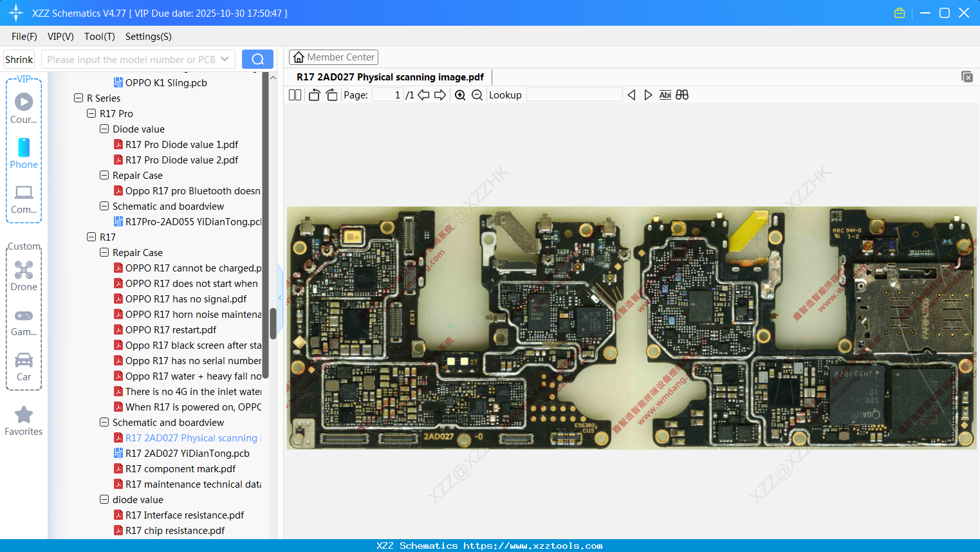Viewport: 980px width, 552px height.
Task: Collapse R17 Pro Diode value folder
Action: (x=104, y=129)
